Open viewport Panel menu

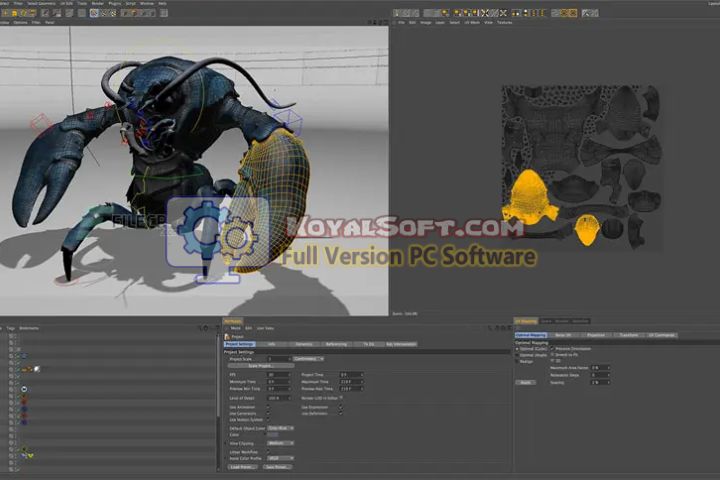point(49,22)
